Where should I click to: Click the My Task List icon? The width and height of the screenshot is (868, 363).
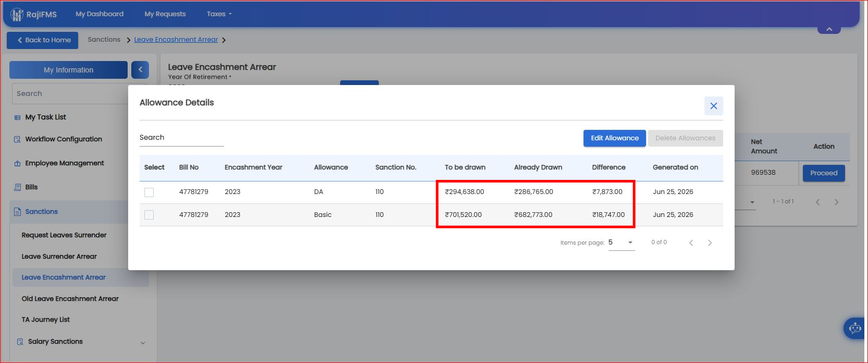[x=18, y=117]
